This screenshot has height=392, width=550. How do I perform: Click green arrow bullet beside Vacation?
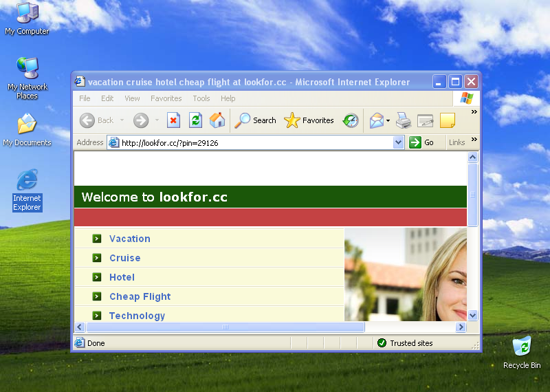(x=97, y=239)
